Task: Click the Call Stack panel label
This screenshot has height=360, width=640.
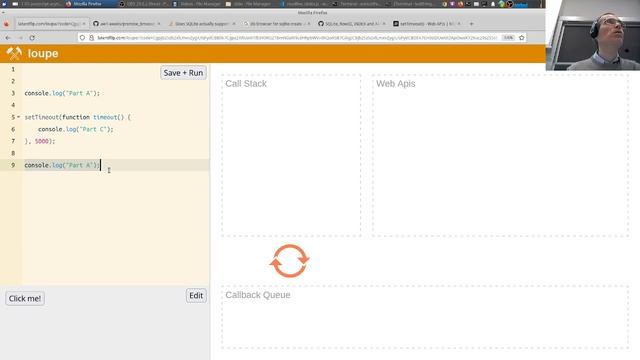Action: pyautogui.click(x=246, y=83)
